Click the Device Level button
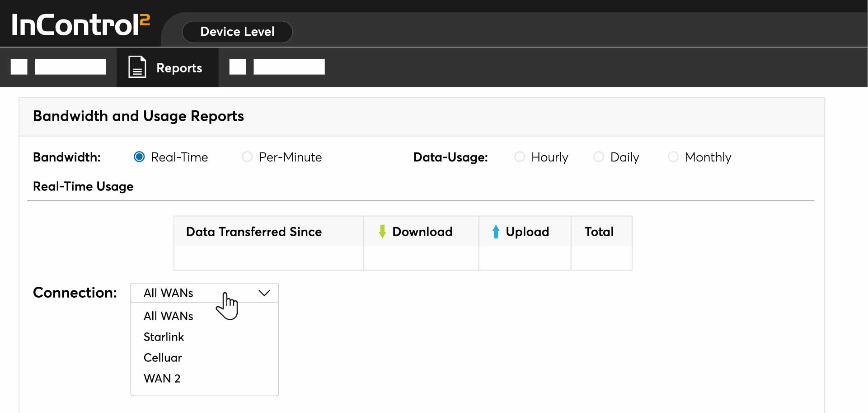This screenshot has width=868, height=413. (237, 32)
